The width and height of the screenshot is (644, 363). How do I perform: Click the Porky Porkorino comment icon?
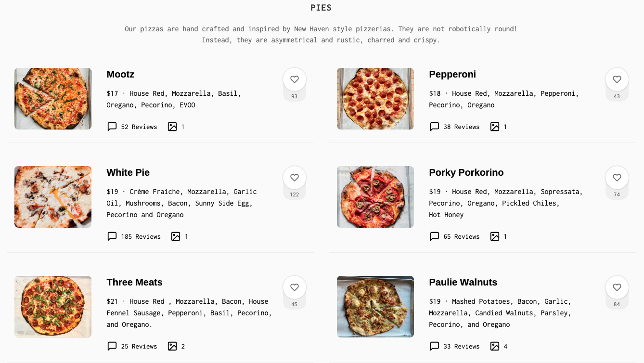(x=435, y=236)
